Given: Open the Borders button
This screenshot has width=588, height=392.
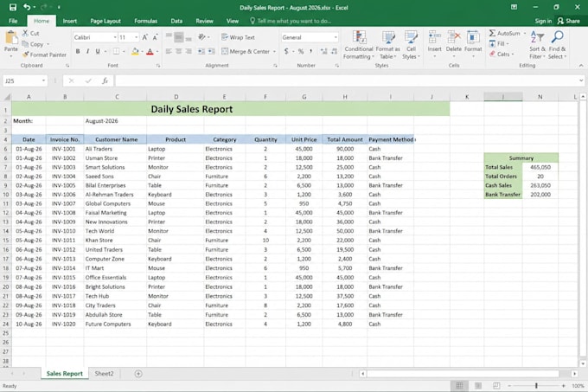Looking at the screenshot, I should click(x=117, y=51).
